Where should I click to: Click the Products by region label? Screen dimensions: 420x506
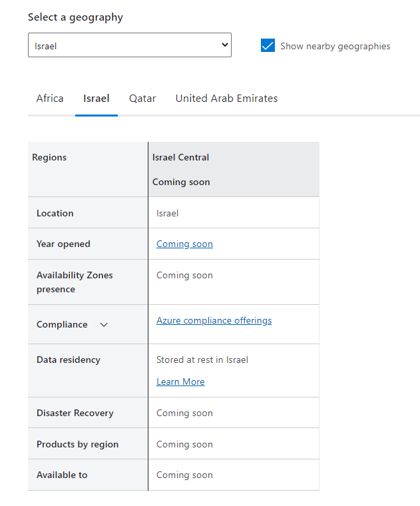click(77, 444)
